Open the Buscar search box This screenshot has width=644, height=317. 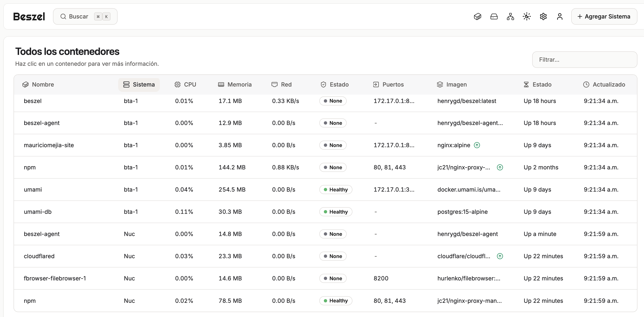click(x=85, y=16)
